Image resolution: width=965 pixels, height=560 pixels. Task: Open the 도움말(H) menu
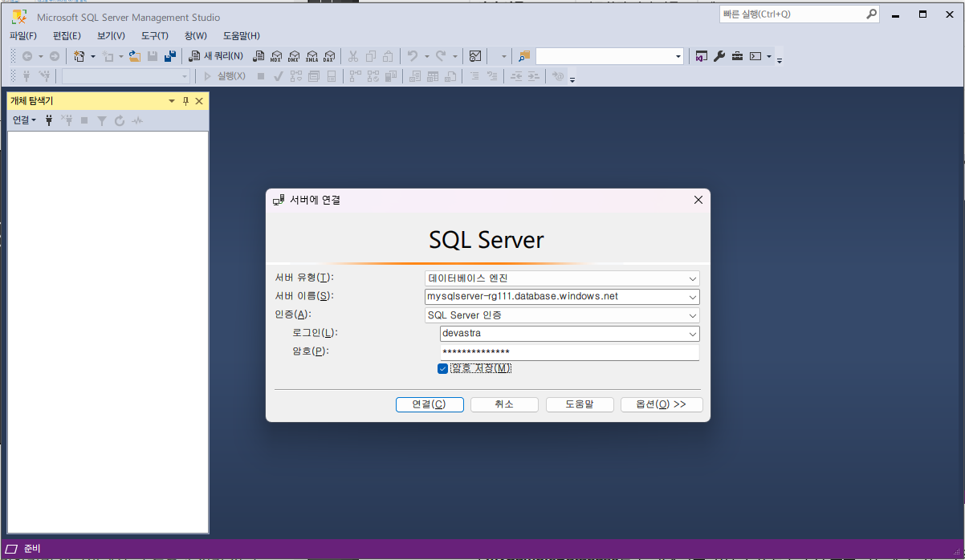coord(242,35)
